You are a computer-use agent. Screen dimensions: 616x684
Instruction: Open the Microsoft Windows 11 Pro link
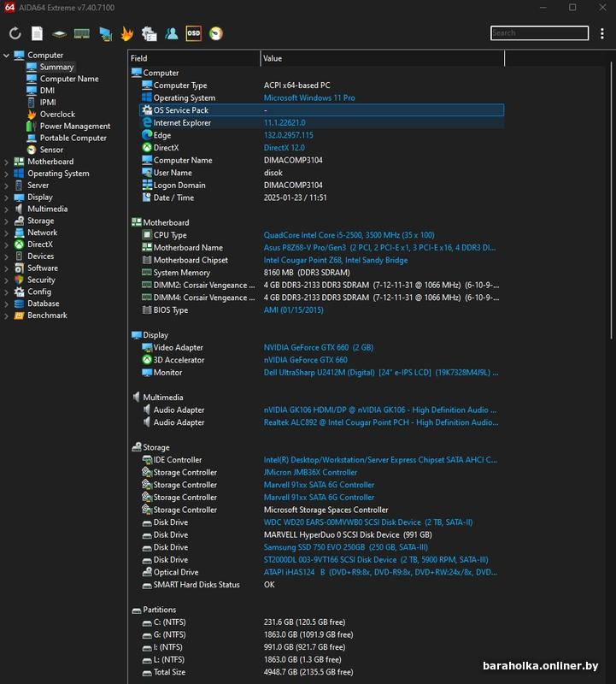(x=309, y=97)
